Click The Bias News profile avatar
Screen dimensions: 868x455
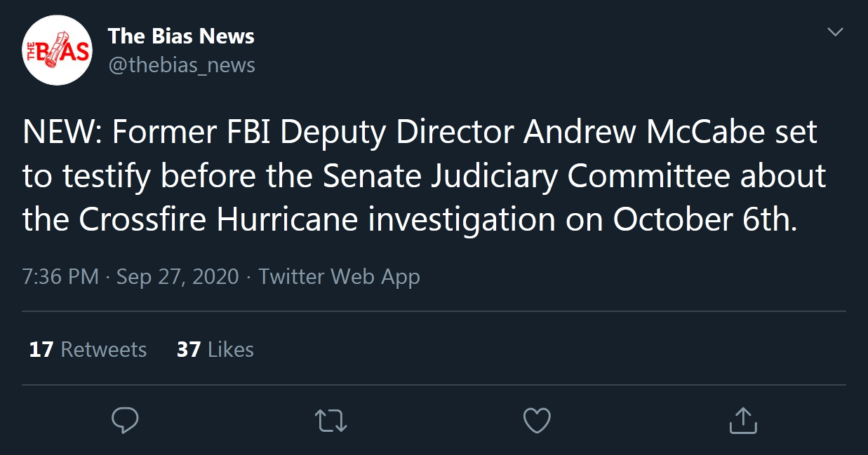coord(57,50)
